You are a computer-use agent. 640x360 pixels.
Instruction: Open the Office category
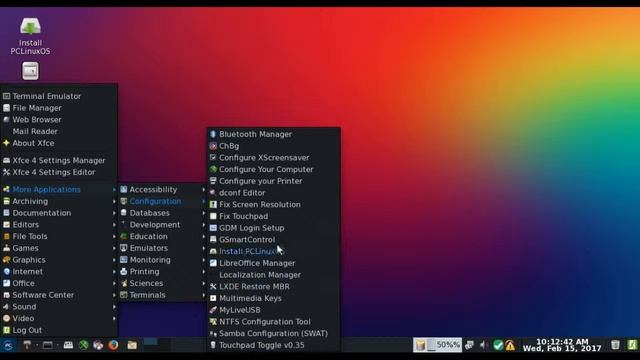point(59,283)
